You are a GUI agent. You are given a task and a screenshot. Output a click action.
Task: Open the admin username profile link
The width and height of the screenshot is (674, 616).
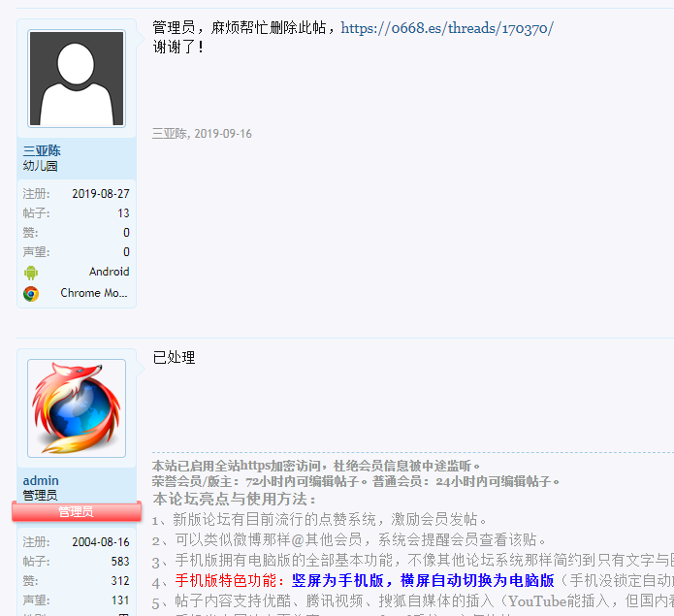41,480
